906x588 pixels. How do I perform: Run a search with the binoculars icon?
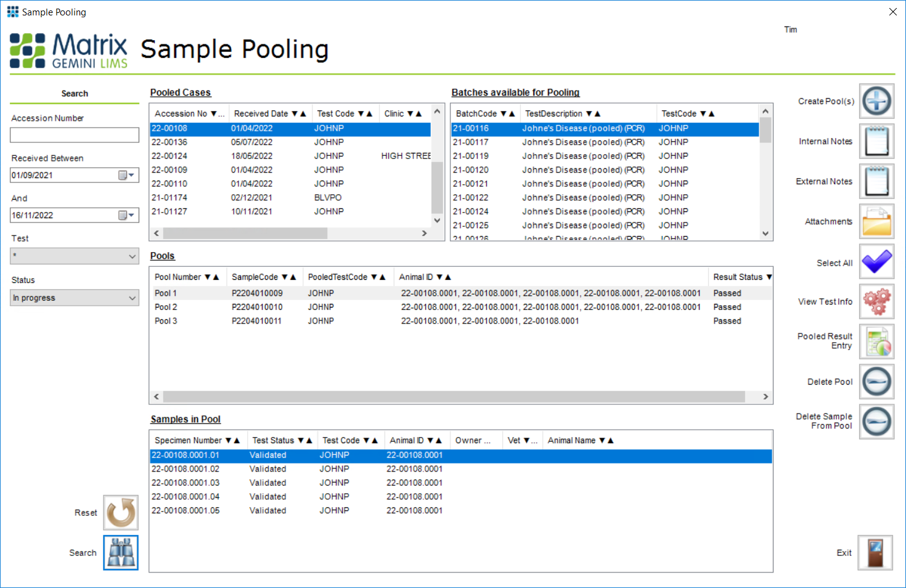pos(120,552)
